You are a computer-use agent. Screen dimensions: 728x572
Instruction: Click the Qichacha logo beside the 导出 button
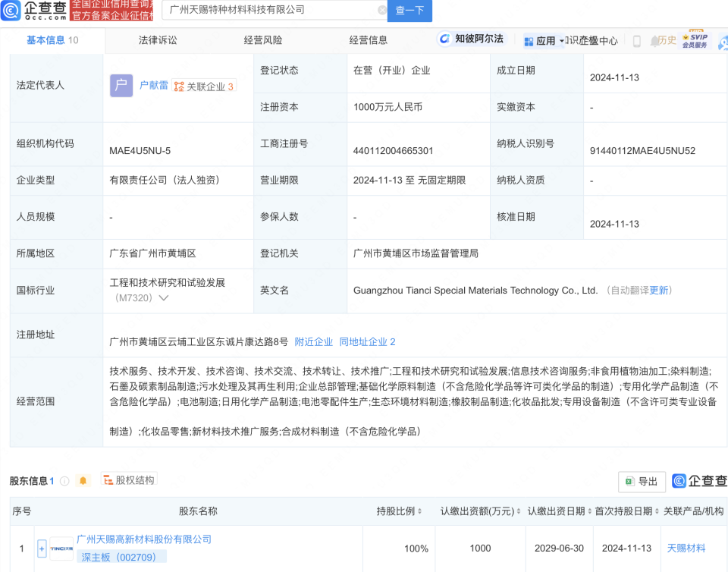coord(700,481)
